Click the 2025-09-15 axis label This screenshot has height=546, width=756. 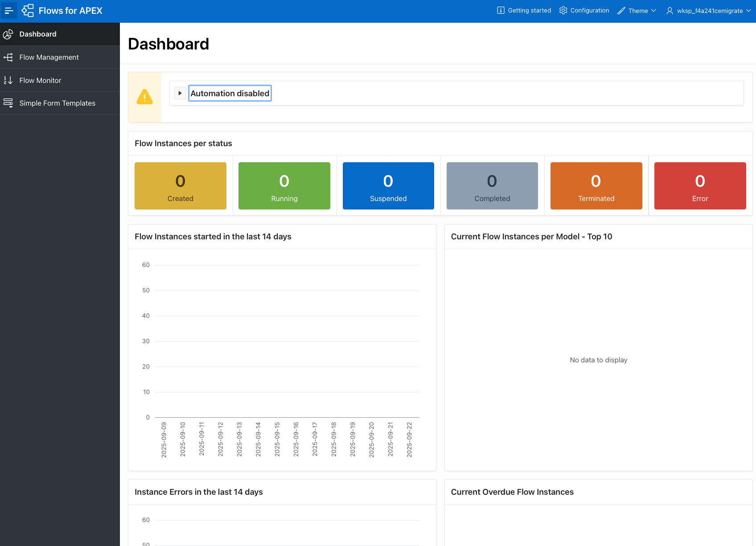click(277, 440)
